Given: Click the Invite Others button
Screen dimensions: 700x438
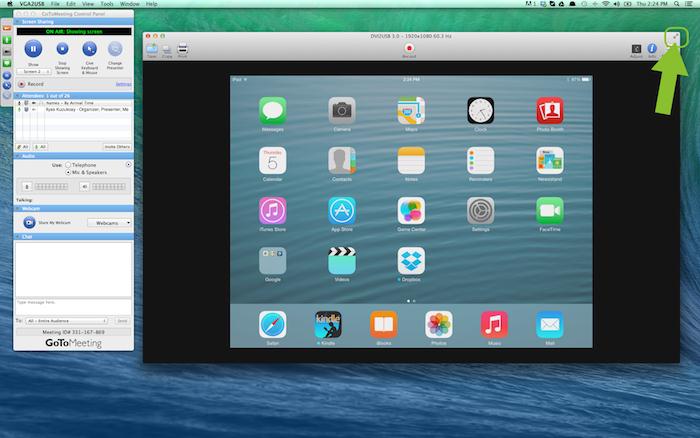Looking at the screenshot, I should (118, 146).
